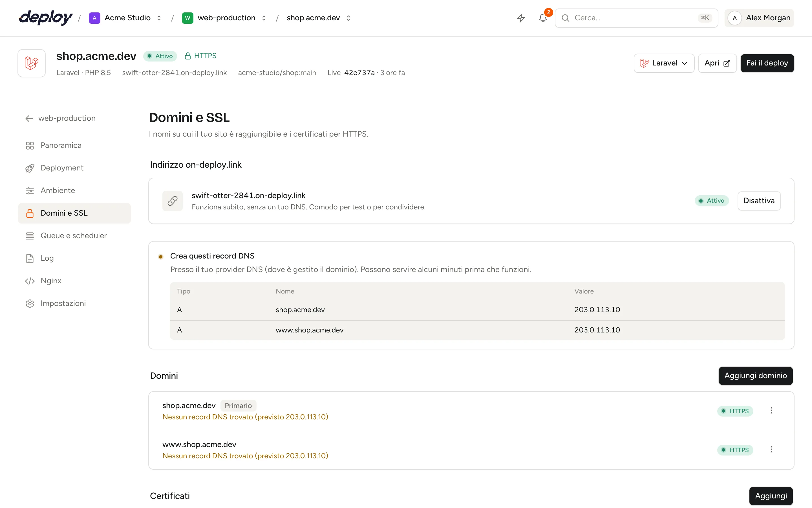Click the 42e737a commit hash
This screenshot has width=812, height=508.
point(359,73)
